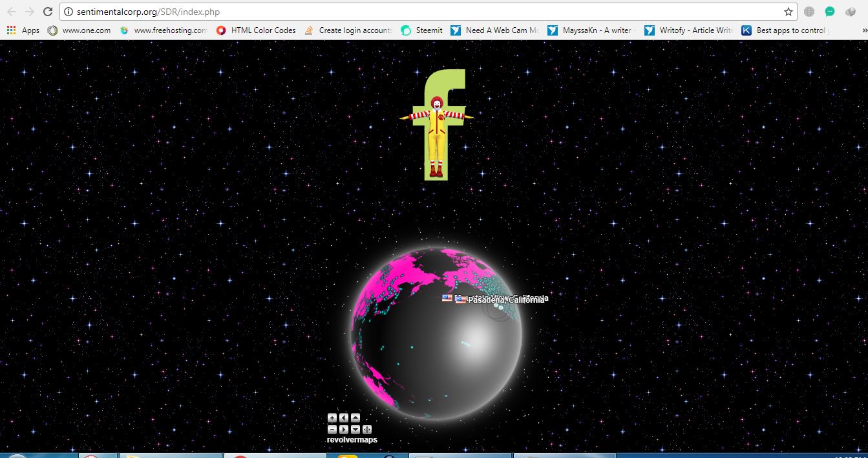Viewport: 868px width, 458px height.
Task: Reload the current page
Action: pos(48,12)
